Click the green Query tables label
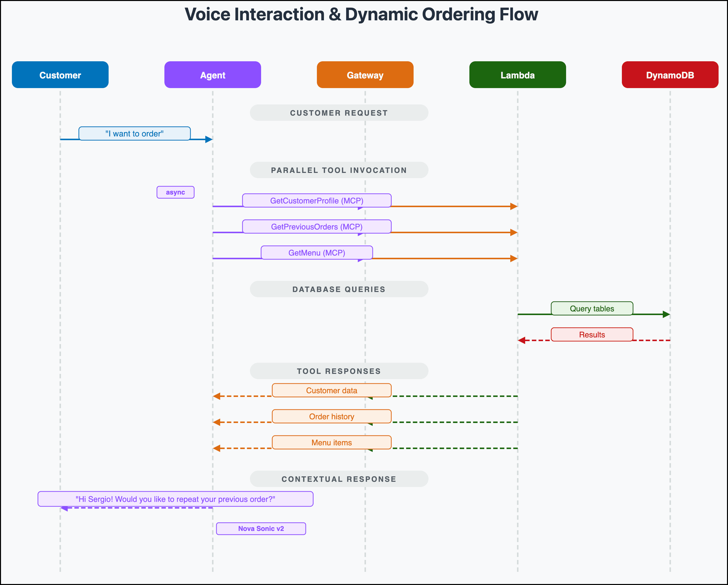 [x=592, y=308]
